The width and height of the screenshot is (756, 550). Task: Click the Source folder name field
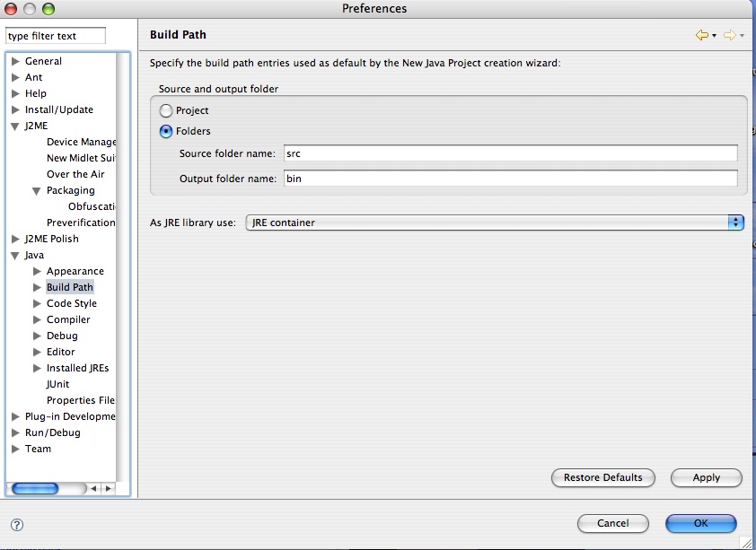(x=510, y=153)
